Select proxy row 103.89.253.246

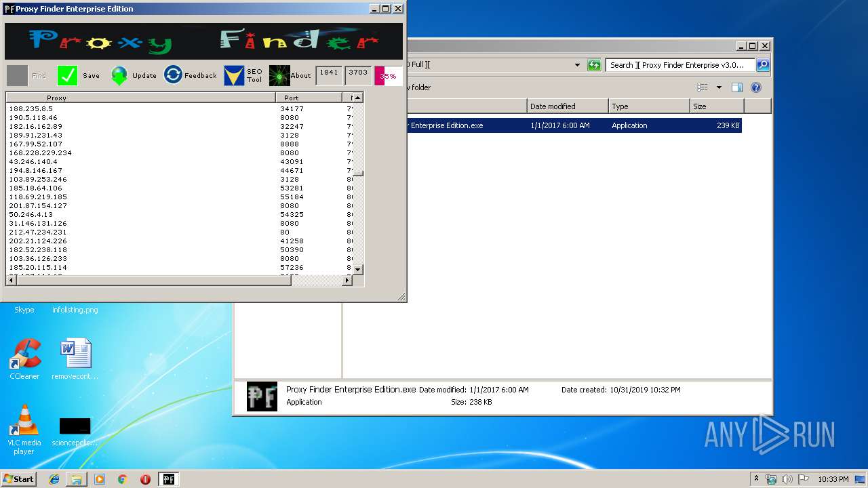pyautogui.click(x=179, y=179)
